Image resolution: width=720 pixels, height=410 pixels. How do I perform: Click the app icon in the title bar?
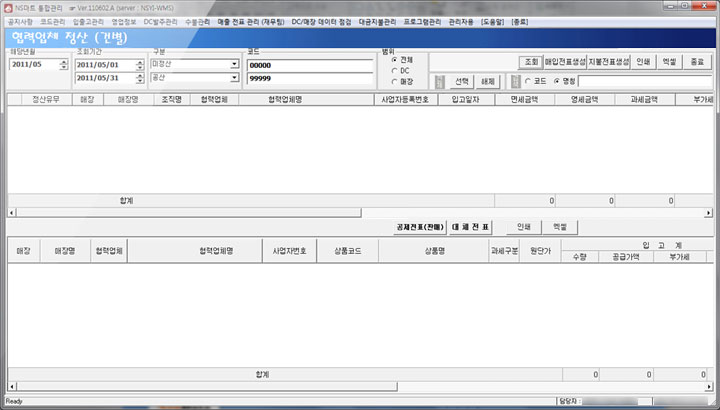point(8,8)
